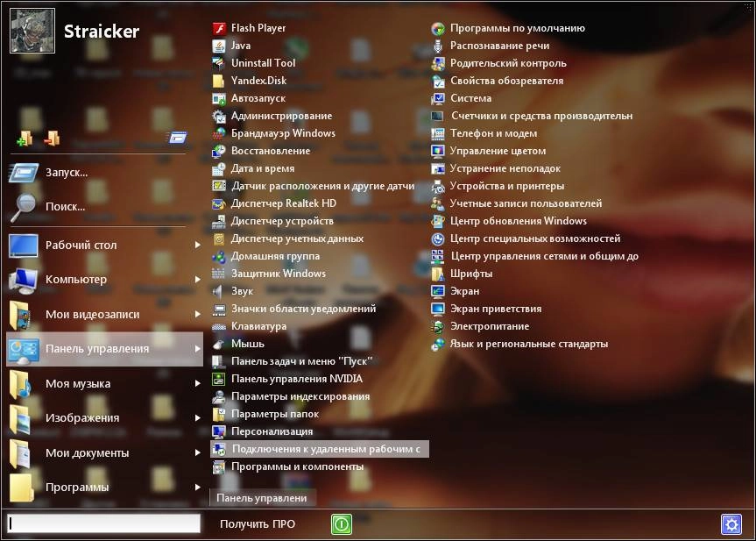Open Flash Player icon in control panel list

pos(219,28)
